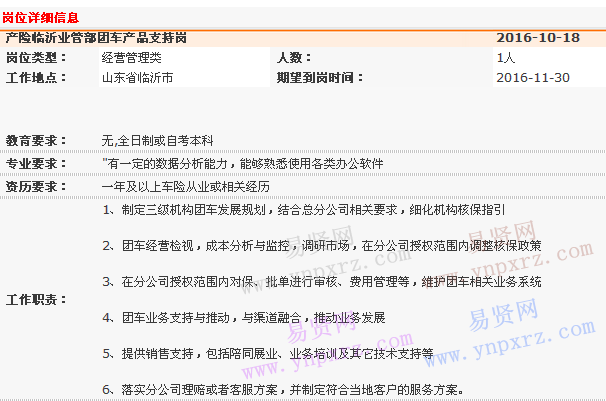Select duty 1 制定三级机构团车发展规划
Image resolution: width=606 pixels, height=401 pixels.
pos(304,210)
